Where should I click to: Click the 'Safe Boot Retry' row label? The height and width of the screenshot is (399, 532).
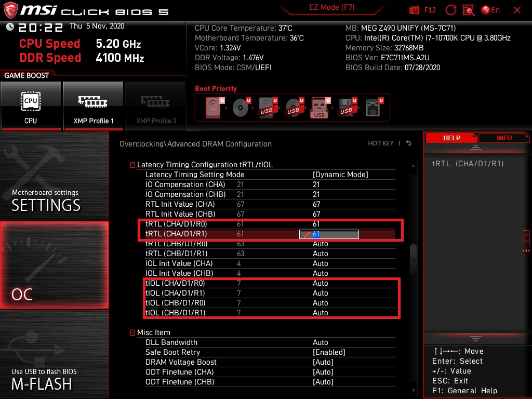coord(172,352)
